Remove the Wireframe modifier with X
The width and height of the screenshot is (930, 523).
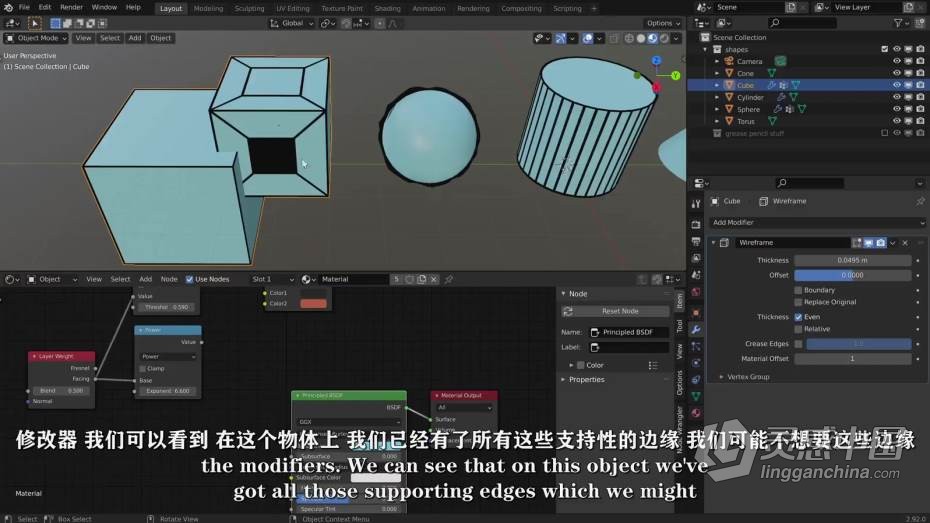point(905,243)
